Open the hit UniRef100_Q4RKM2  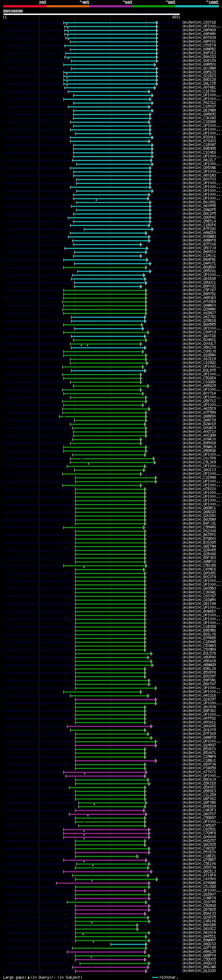199,114
